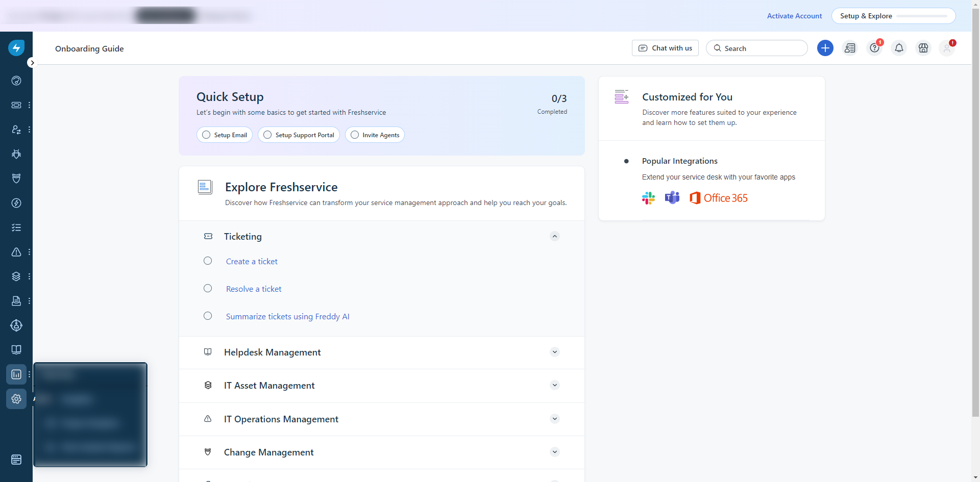
Task: Open the Admin gear icon in sidebar
Action: 16,399
